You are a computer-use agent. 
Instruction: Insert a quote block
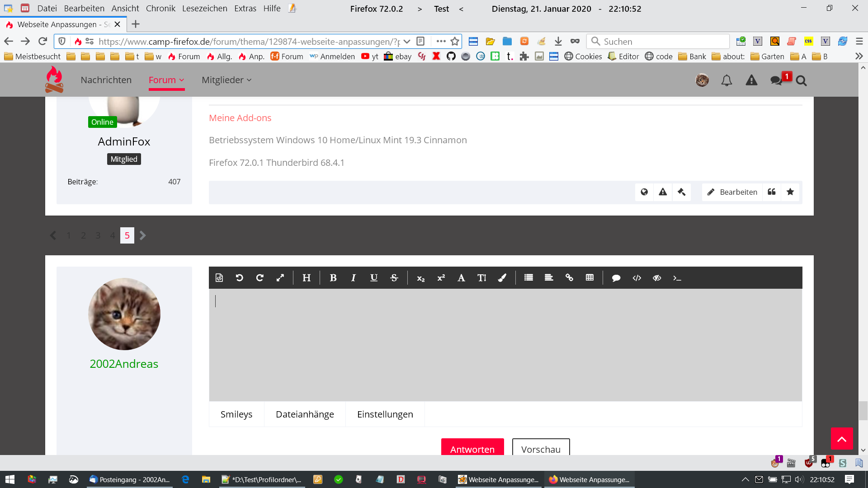coord(616,278)
